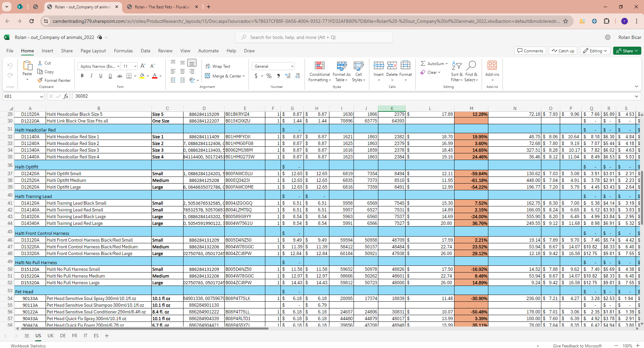Switch to the Page Layout tab
644x348 pixels.
coord(93,51)
